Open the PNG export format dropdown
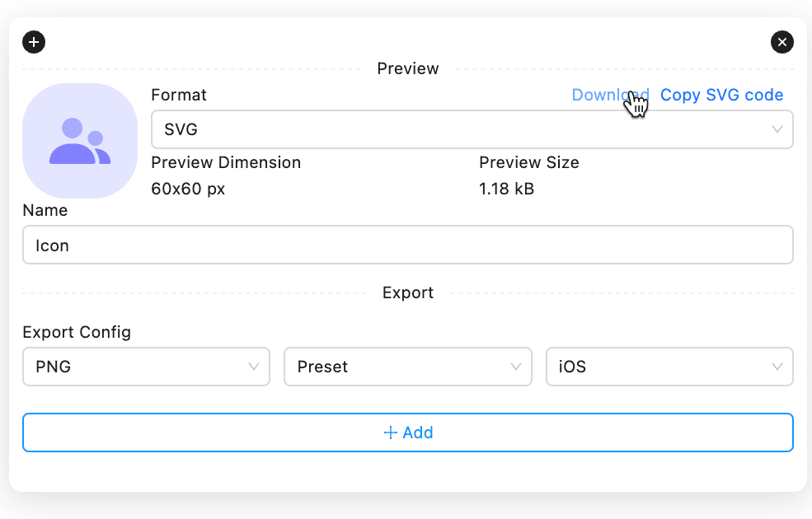This screenshot has width=812, height=519. 146,367
